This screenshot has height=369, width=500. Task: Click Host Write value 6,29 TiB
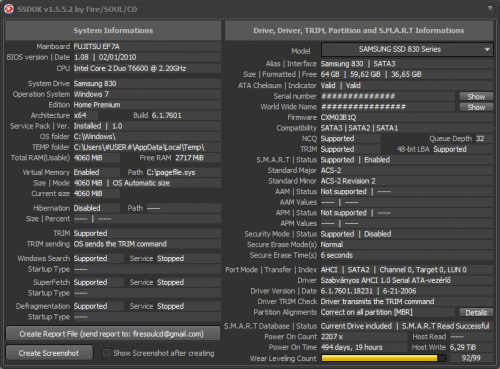point(463,348)
